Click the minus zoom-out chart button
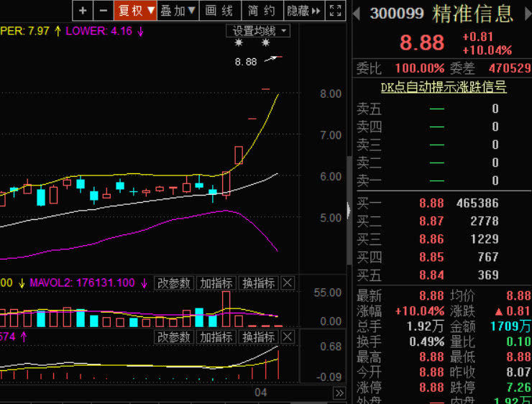 click(x=103, y=10)
